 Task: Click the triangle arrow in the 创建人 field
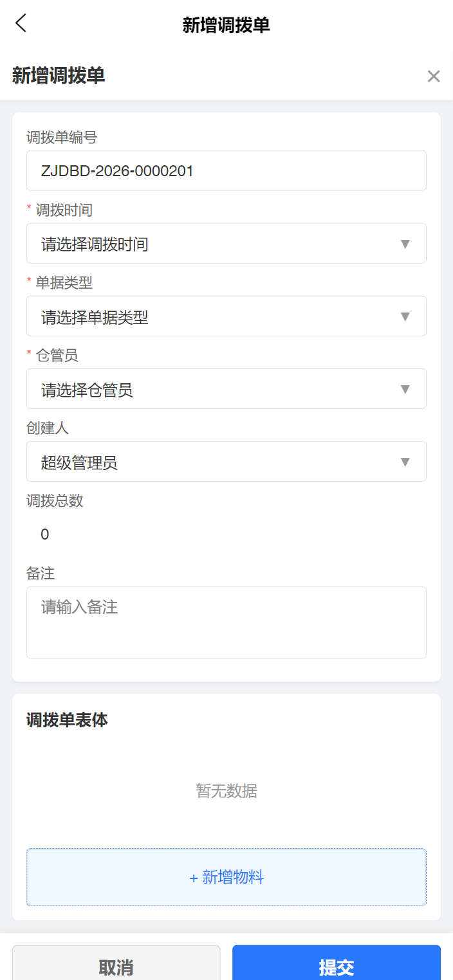(x=405, y=462)
